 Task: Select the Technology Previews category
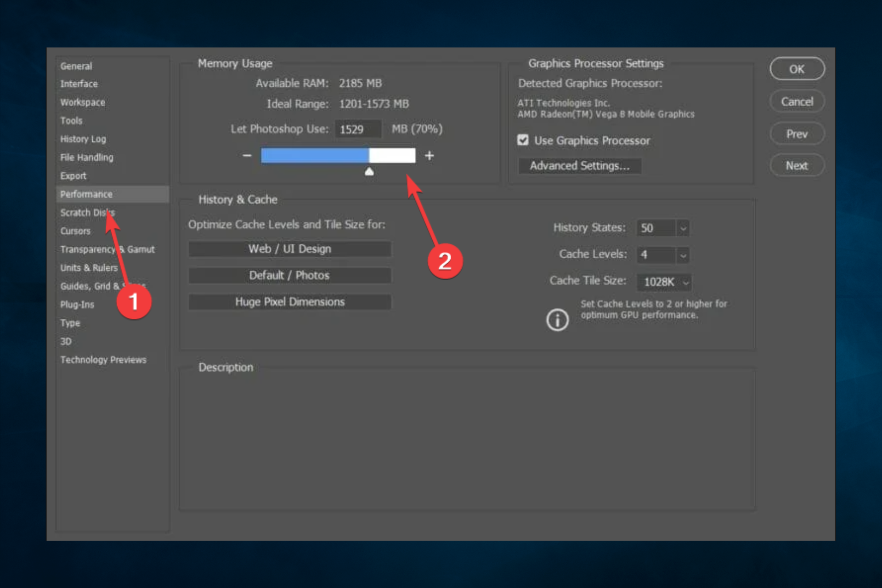(103, 360)
